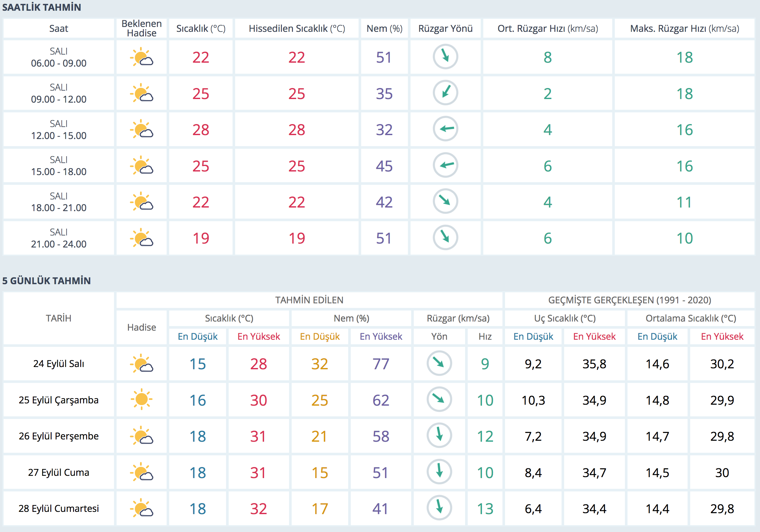760x532 pixels.
Task: Click weather icon for SALI 06.00 - 09.00
Action: [x=142, y=57]
